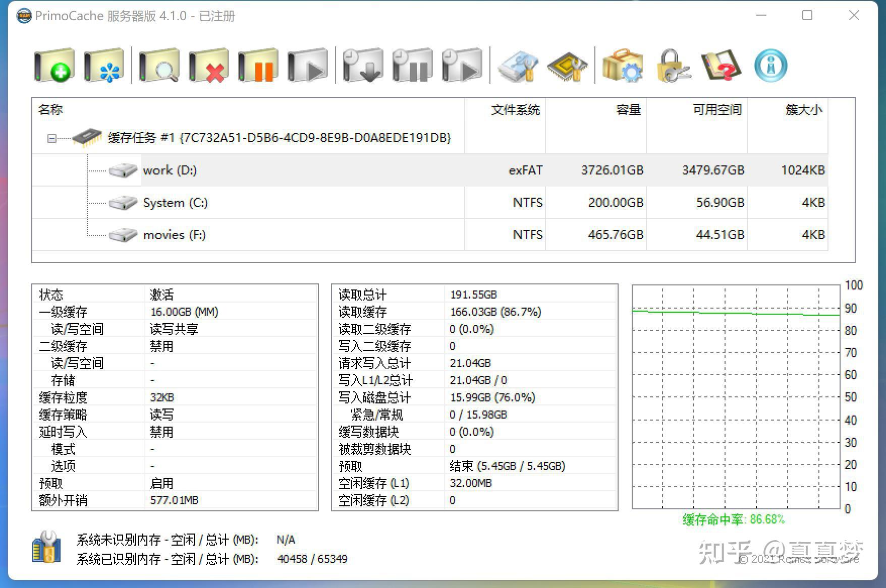This screenshot has height=588, width=886.
Task: Select the movies (F:) volume row
Action: [430, 234]
